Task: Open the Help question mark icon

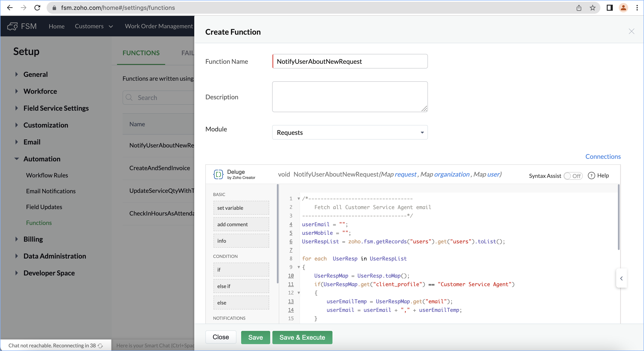Action: [x=591, y=175]
